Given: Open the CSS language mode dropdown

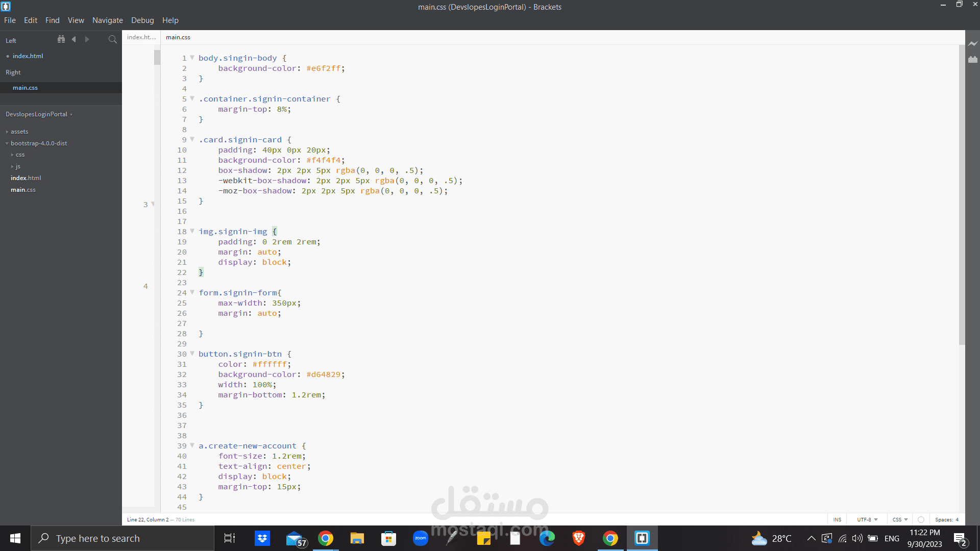Looking at the screenshot, I should click(900, 519).
